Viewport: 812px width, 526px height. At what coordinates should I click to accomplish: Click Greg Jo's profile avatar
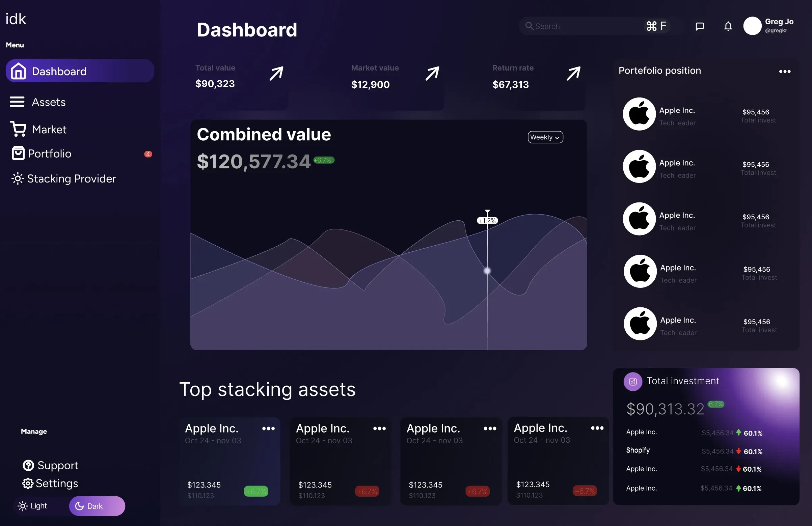[752, 26]
